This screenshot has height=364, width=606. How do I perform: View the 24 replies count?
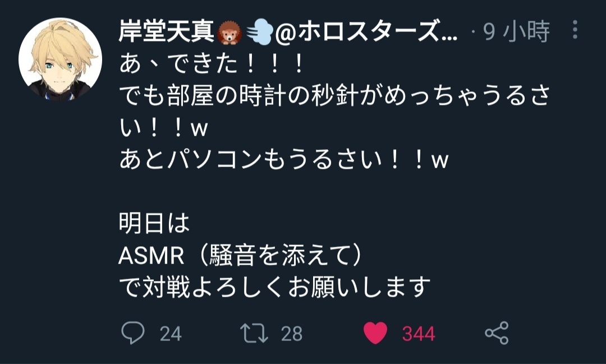click(171, 334)
